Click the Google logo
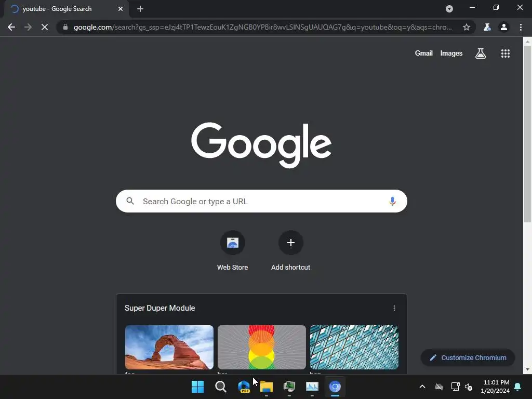The height and width of the screenshot is (399, 532). coord(261,145)
